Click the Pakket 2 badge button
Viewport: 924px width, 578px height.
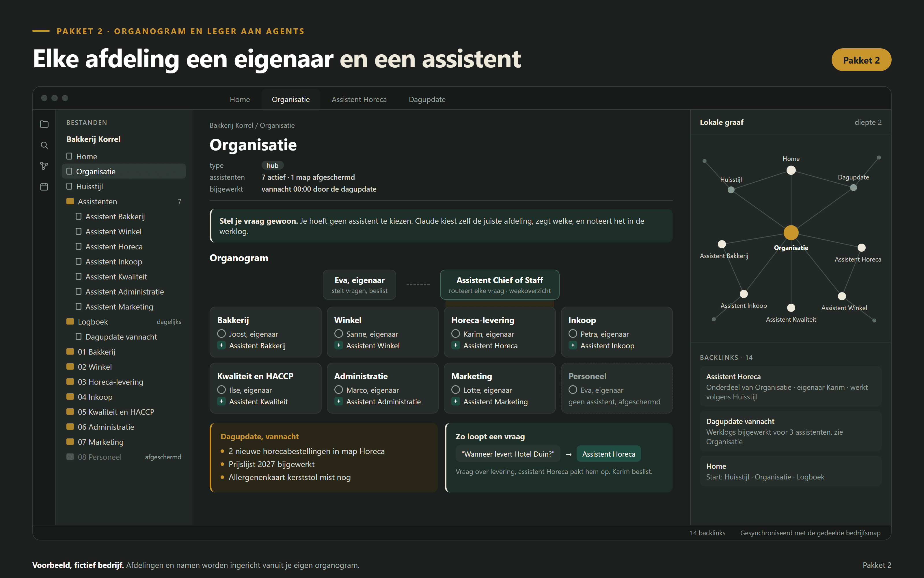[861, 60]
